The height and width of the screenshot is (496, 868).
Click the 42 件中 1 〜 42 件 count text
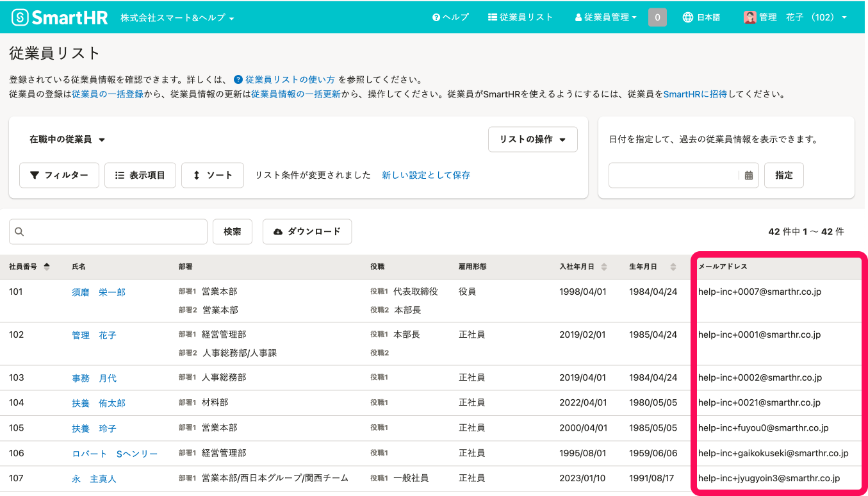[x=806, y=232]
